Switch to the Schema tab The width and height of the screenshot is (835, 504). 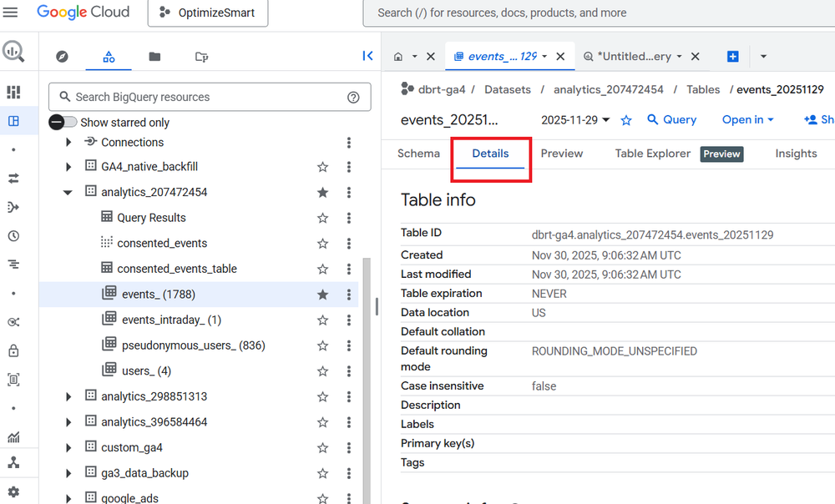coord(418,154)
